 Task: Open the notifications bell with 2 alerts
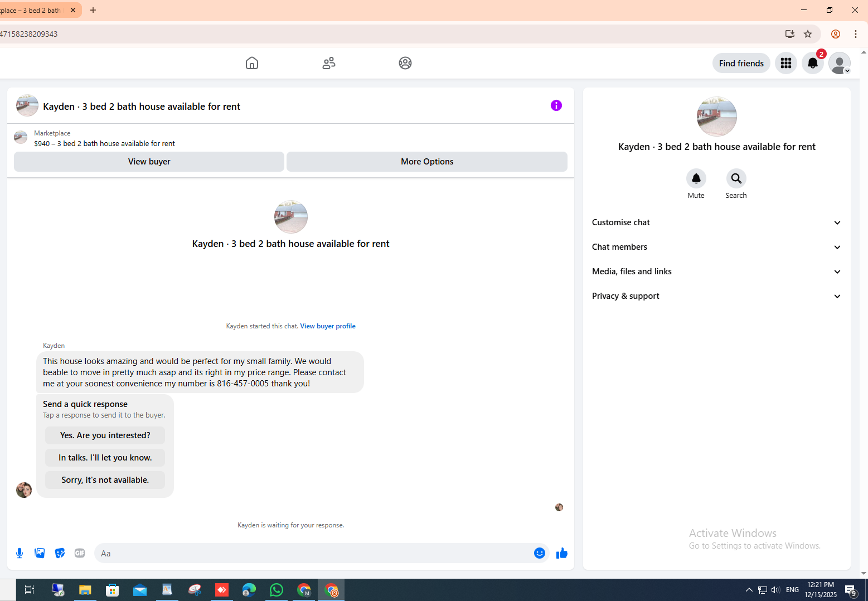pos(813,63)
